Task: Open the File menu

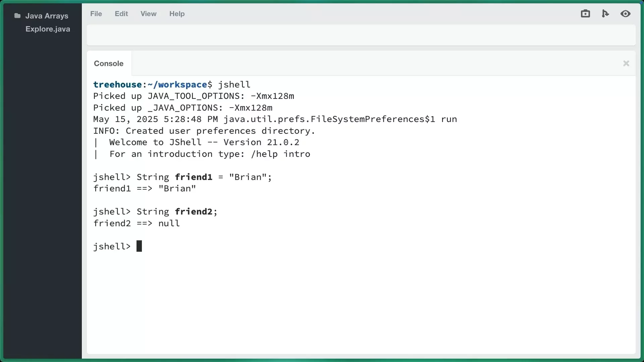Action: pos(96,14)
